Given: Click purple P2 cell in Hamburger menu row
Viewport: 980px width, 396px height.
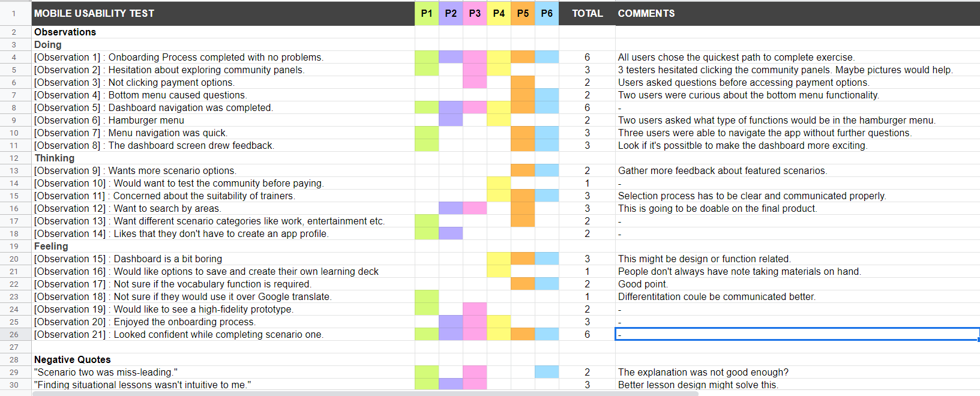Looking at the screenshot, I should 451,121.
